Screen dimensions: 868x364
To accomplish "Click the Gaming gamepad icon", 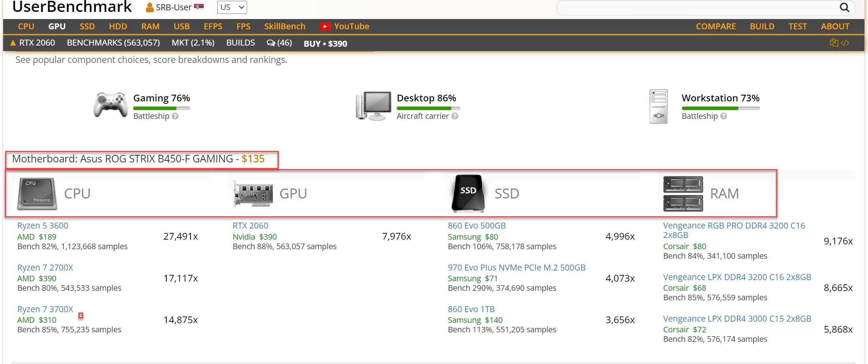I will [x=110, y=105].
